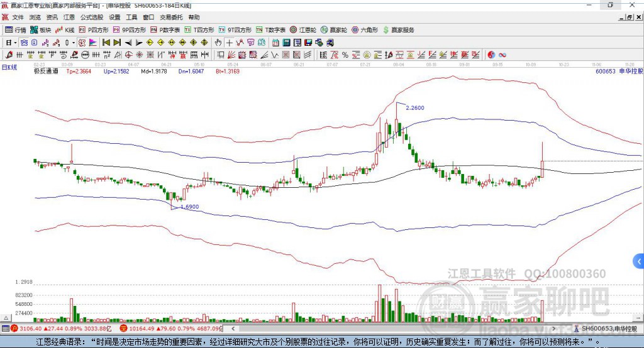This screenshot has width=644, height=348.
Task: Open the calendar date icon
Action: click(275, 43)
